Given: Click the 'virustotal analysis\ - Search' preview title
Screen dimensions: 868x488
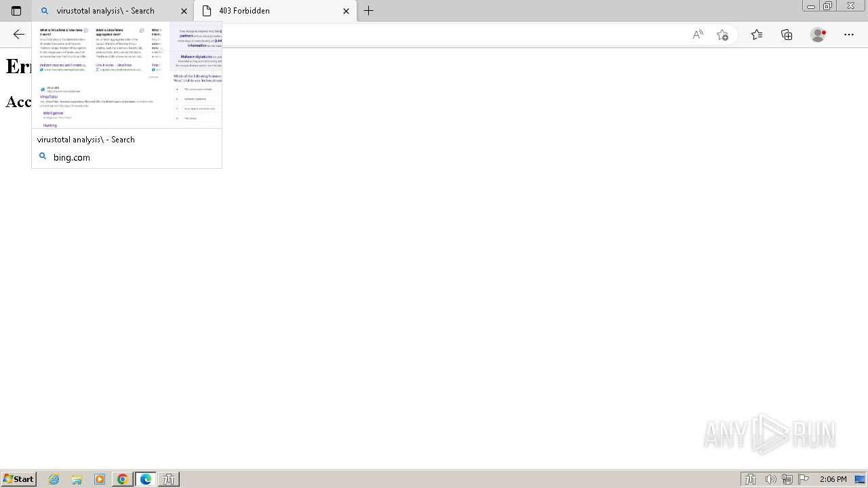Looking at the screenshot, I should (86, 140).
